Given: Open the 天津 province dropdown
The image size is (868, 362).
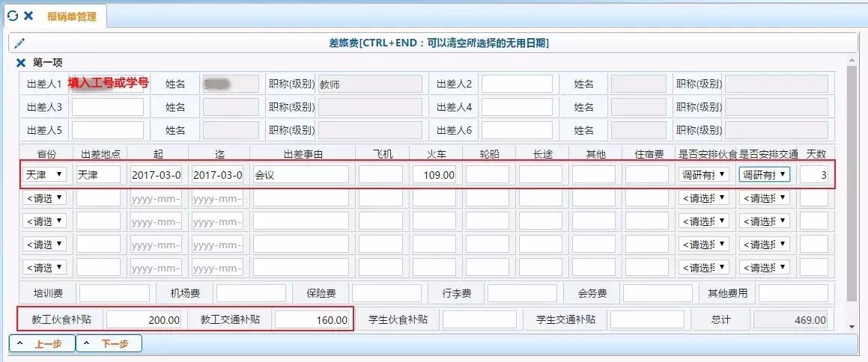Looking at the screenshot, I should pyautogui.click(x=44, y=175).
